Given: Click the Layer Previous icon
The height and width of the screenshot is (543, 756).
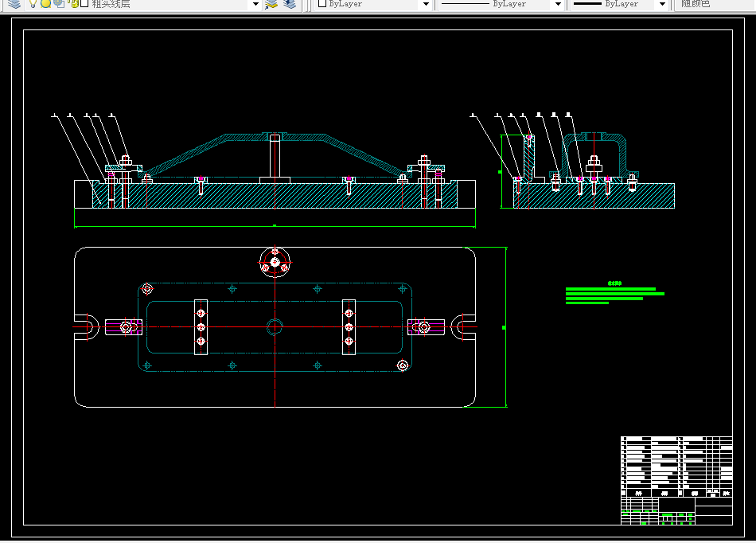Looking at the screenshot, I should click(289, 4).
